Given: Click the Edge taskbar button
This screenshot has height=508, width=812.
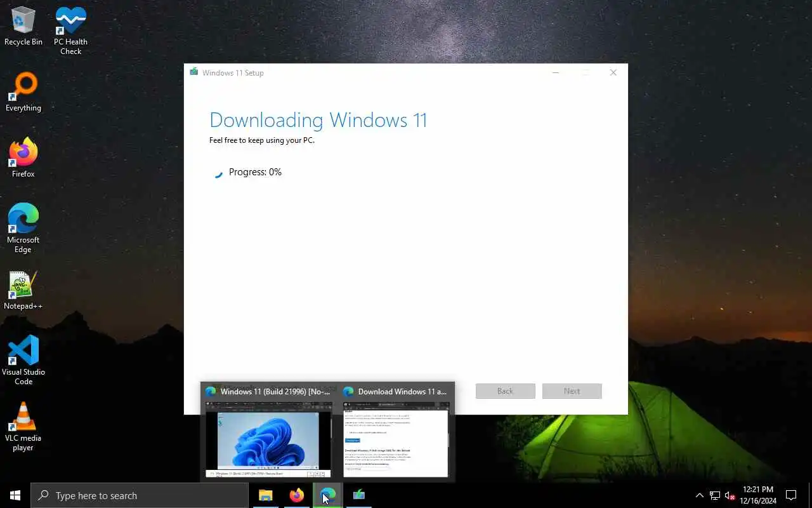Looking at the screenshot, I should pyautogui.click(x=327, y=495).
